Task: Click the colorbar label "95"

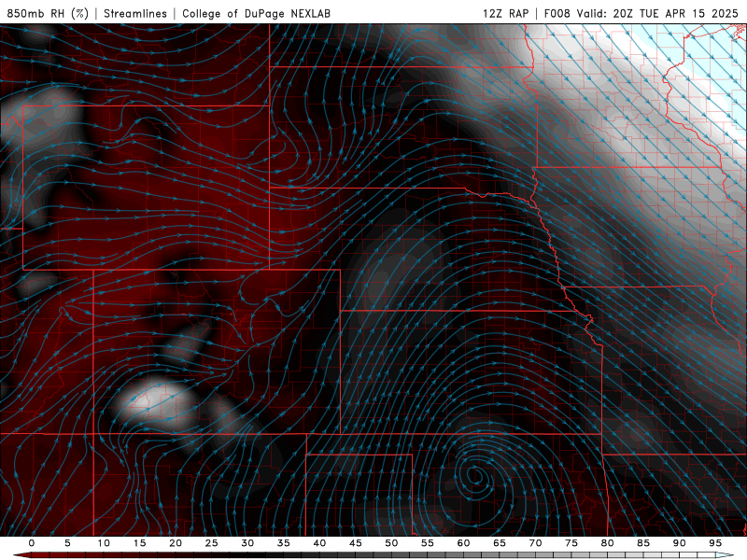Action: pyautogui.click(x=715, y=543)
